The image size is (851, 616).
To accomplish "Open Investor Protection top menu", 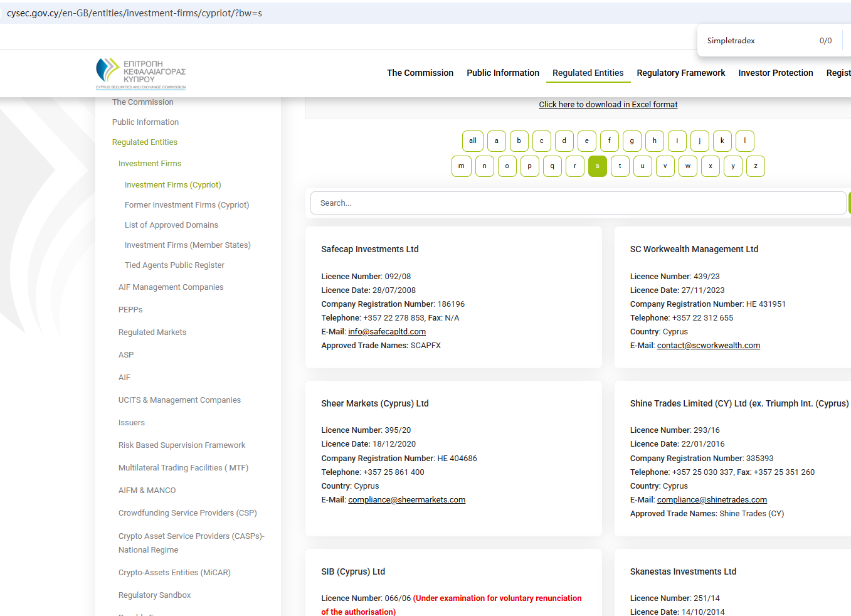I will pos(775,73).
